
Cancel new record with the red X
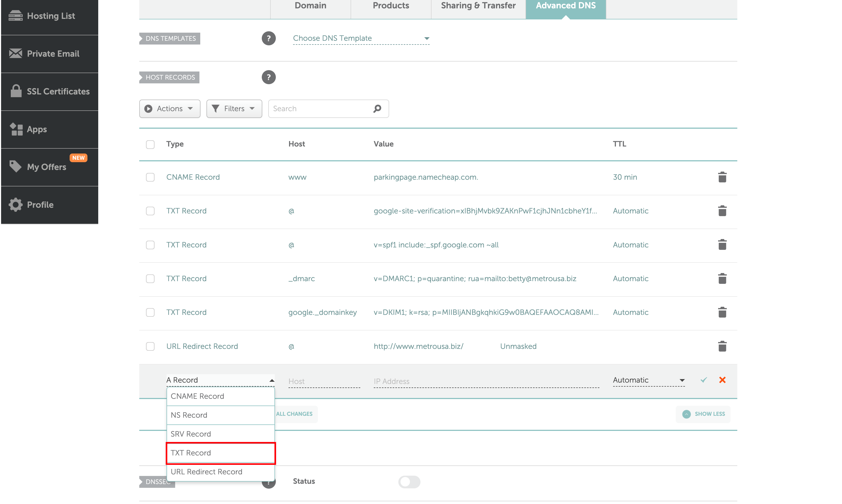722,380
